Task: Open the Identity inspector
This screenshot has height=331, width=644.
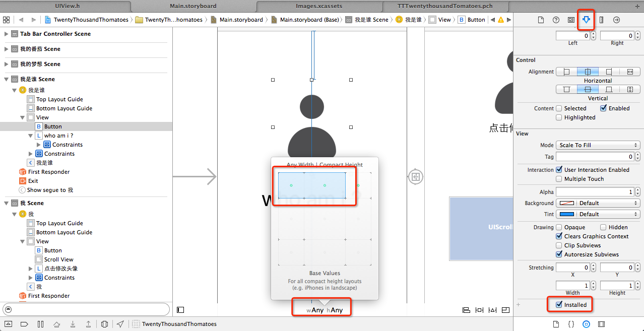Action: pos(571,20)
